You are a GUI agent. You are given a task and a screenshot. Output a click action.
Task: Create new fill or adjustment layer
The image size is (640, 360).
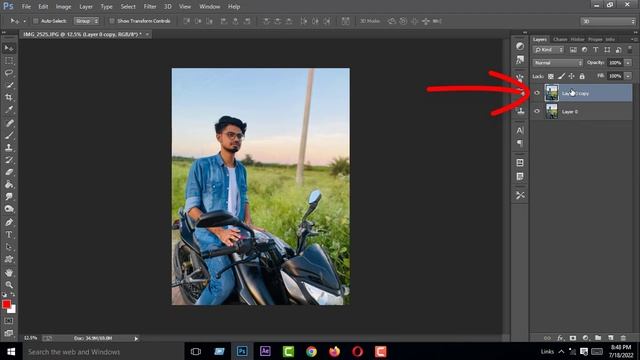585,338
